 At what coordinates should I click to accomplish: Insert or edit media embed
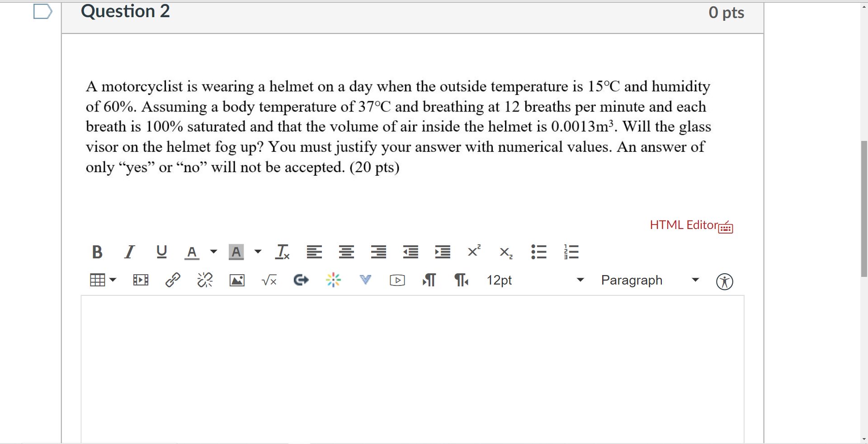click(x=141, y=280)
